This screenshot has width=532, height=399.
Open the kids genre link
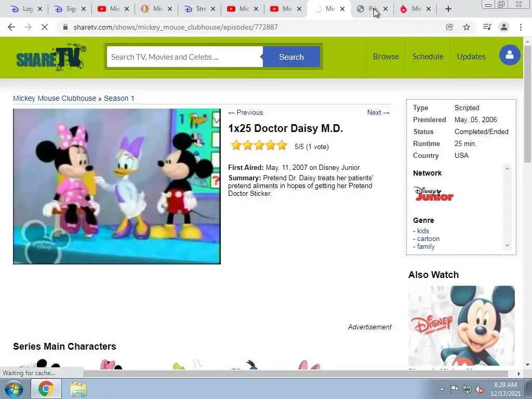pos(423,231)
